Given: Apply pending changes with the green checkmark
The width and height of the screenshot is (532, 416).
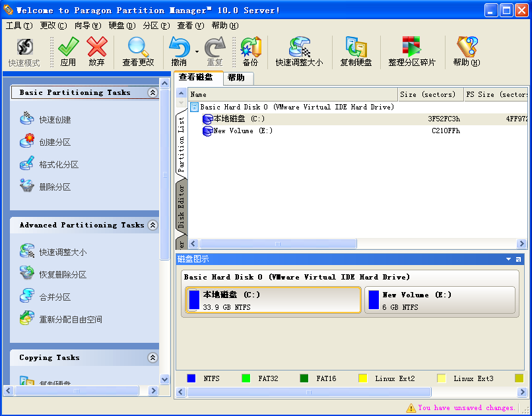Looking at the screenshot, I should [68, 47].
